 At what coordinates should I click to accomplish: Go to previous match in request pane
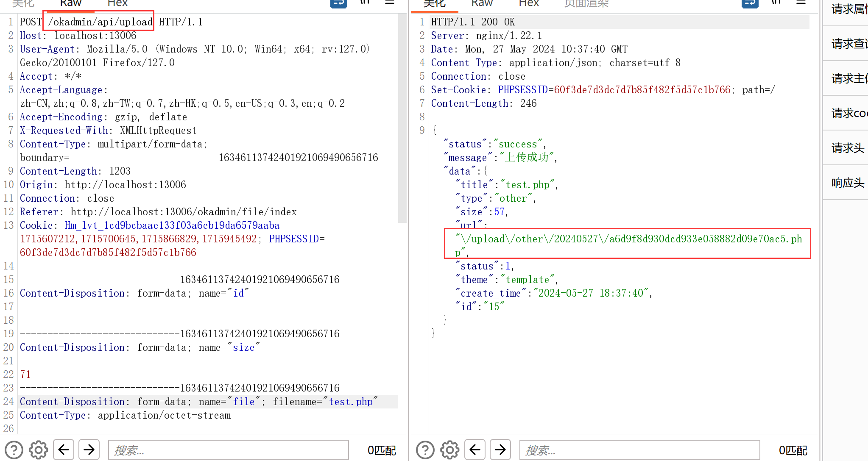[64, 450]
